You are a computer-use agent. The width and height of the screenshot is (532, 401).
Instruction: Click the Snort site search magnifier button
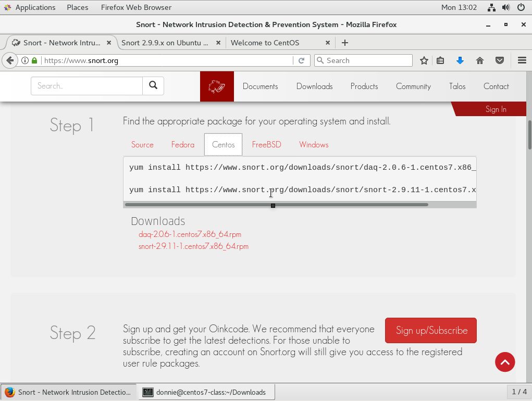[x=153, y=86]
